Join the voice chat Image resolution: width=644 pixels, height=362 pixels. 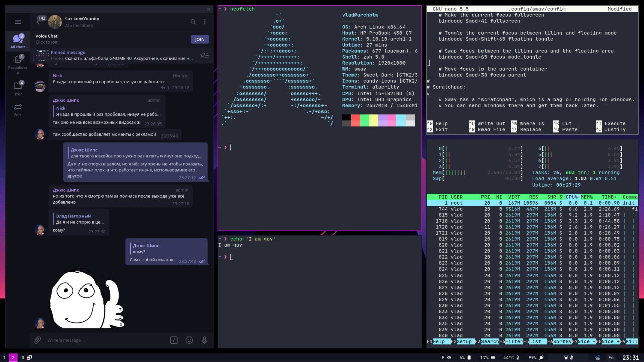tap(200, 39)
